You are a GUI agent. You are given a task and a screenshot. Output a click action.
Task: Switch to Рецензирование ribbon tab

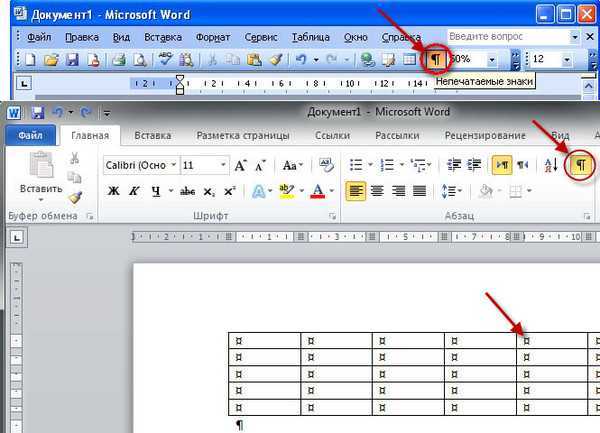point(485,135)
